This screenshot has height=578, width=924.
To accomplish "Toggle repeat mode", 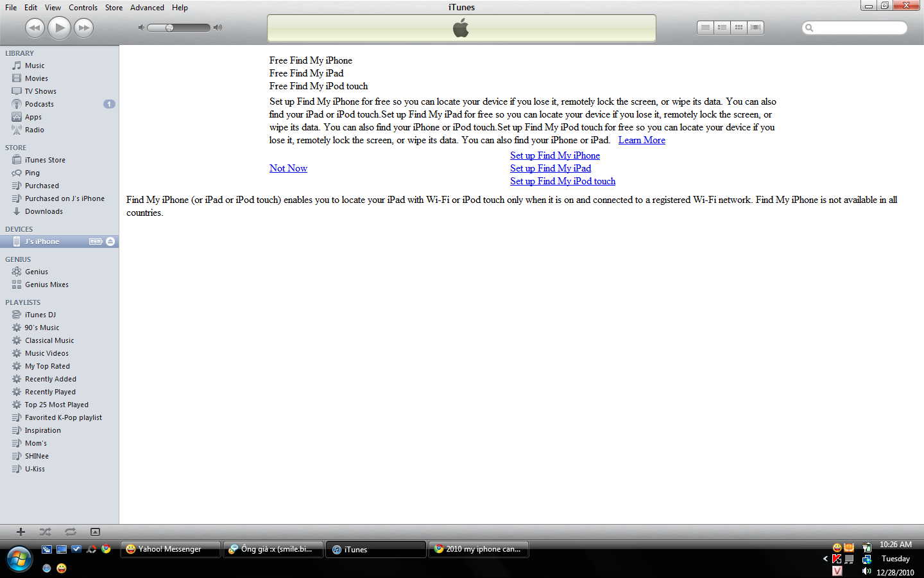I will coord(71,532).
